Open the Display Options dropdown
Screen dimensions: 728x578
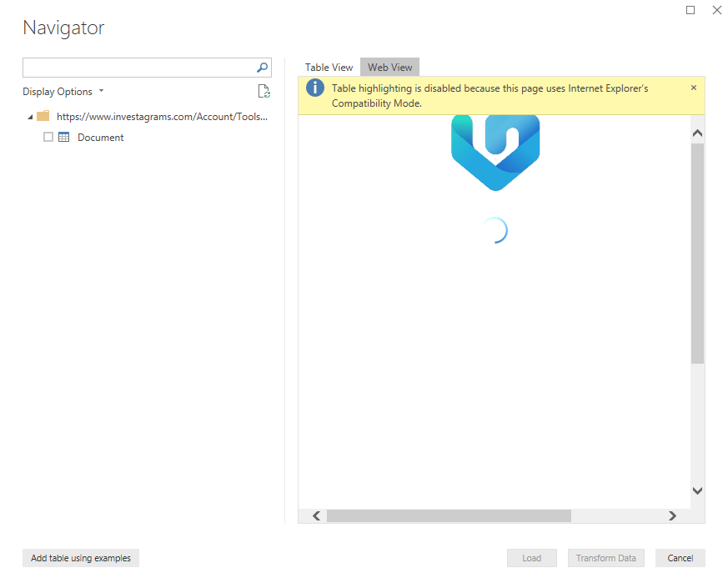(x=63, y=92)
